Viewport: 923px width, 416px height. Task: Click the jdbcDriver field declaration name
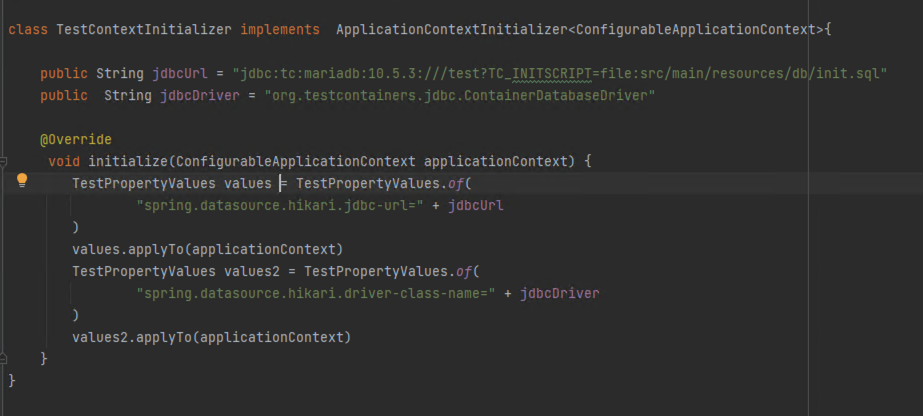pos(200,95)
